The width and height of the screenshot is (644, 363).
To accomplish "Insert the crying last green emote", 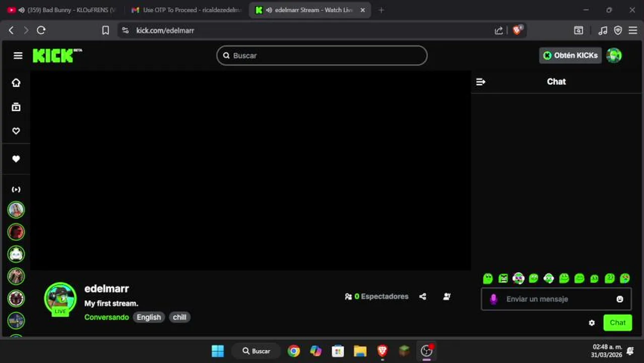I will point(625,278).
